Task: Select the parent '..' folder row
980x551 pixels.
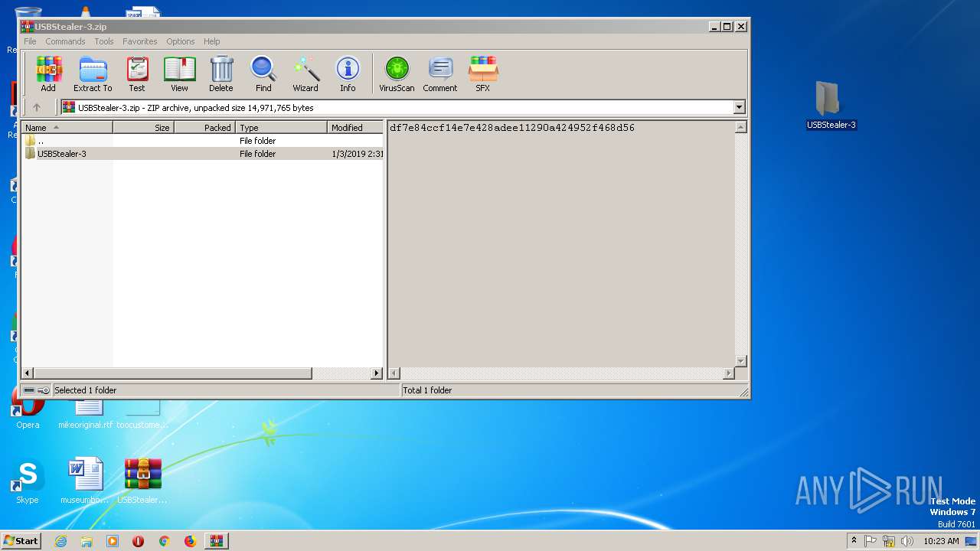Action: point(203,141)
